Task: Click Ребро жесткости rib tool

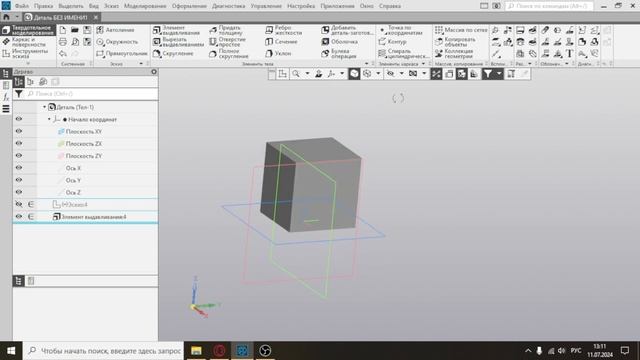Action: click(x=284, y=30)
